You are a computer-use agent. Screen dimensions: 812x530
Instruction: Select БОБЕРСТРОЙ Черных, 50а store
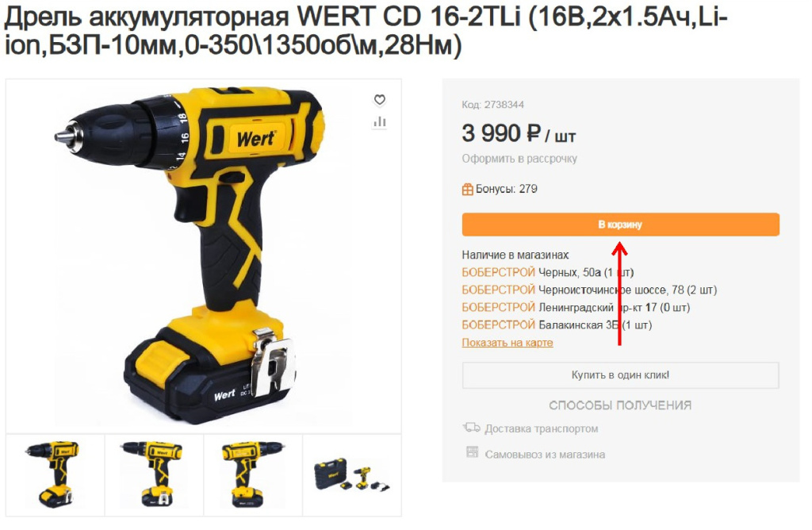548,272
